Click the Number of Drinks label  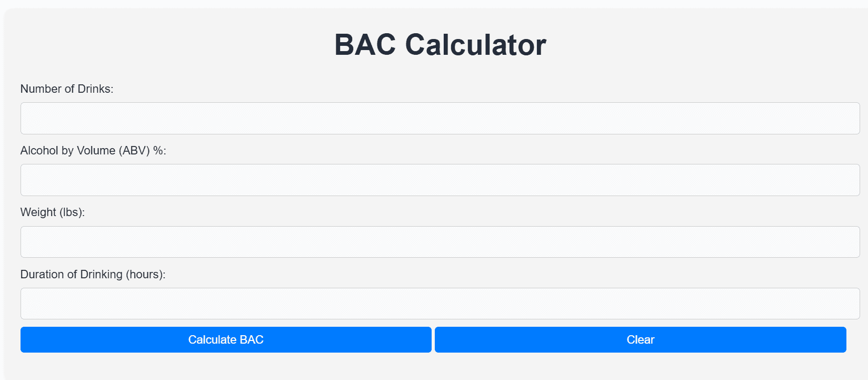point(67,89)
